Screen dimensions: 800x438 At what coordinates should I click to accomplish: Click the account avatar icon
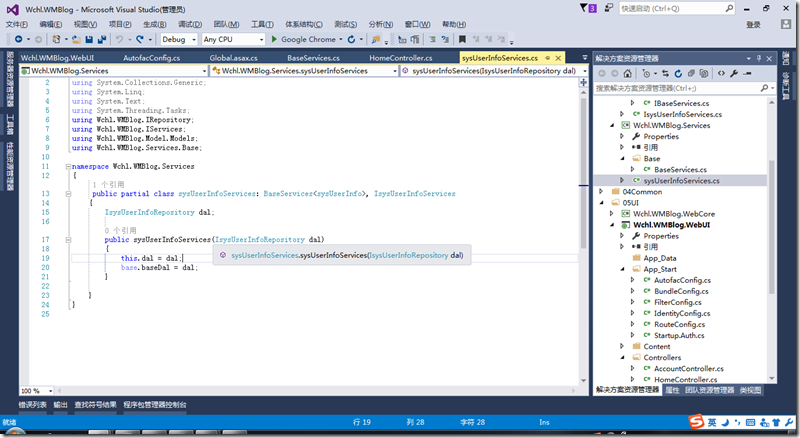(786, 25)
